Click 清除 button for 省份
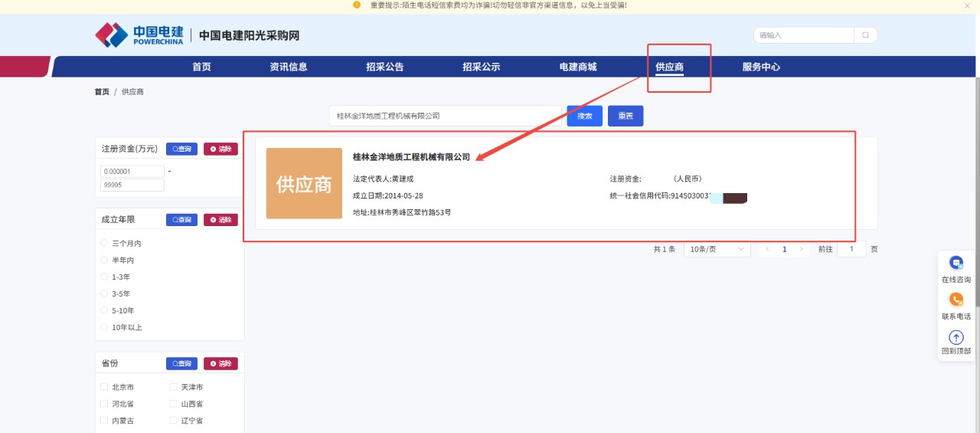The image size is (980, 433). (x=220, y=363)
